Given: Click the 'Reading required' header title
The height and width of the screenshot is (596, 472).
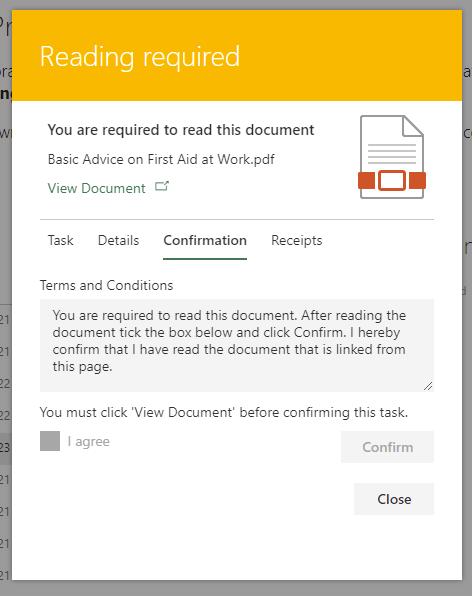Looking at the screenshot, I should click(140, 57).
